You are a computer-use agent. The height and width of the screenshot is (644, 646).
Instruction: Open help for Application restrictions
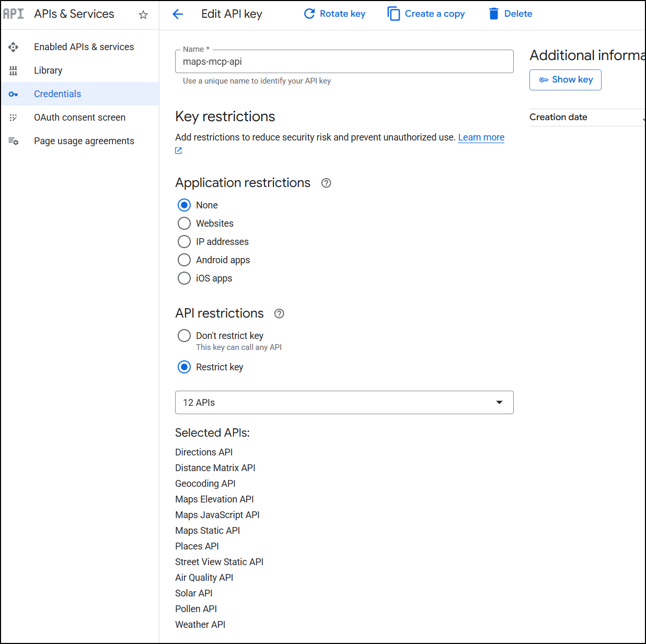click(x=326, y=183)
